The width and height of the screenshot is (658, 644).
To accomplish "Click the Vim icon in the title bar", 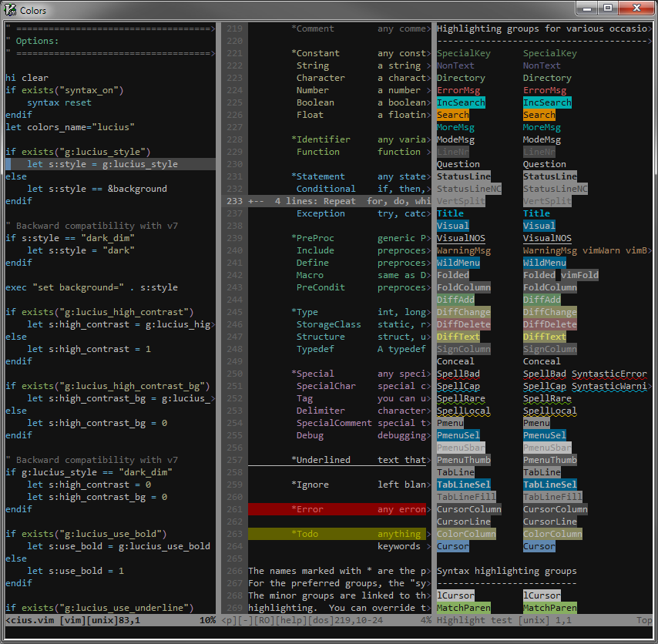I will coord(12,10).
